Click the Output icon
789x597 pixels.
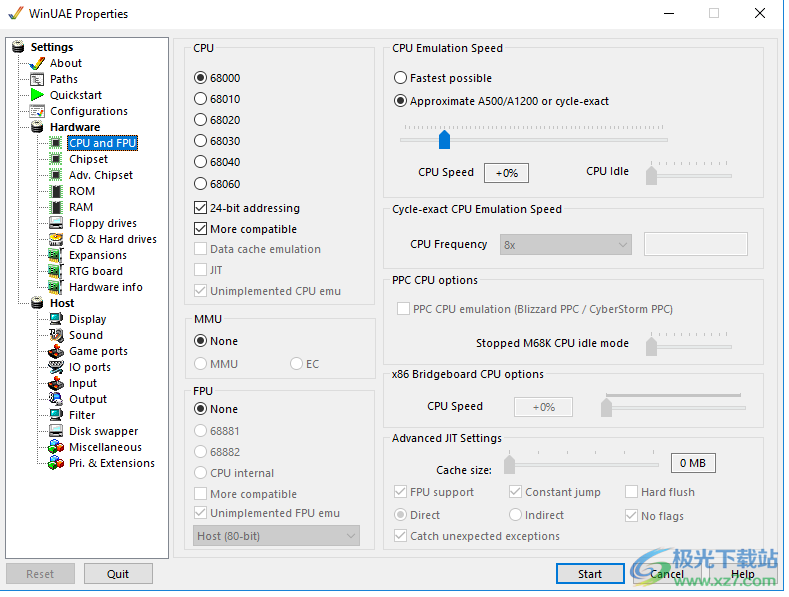(x=56, y=399)
